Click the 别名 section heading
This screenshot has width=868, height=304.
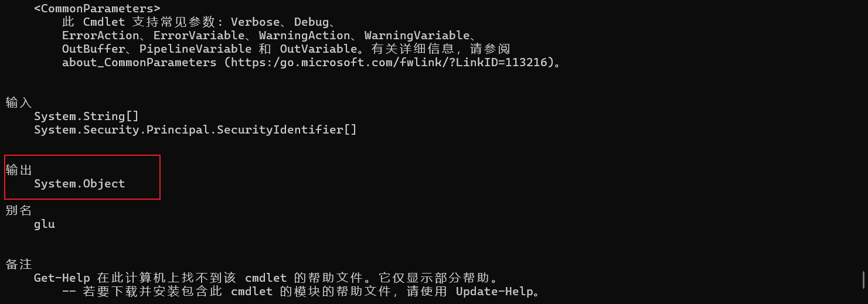coord(19,210)
